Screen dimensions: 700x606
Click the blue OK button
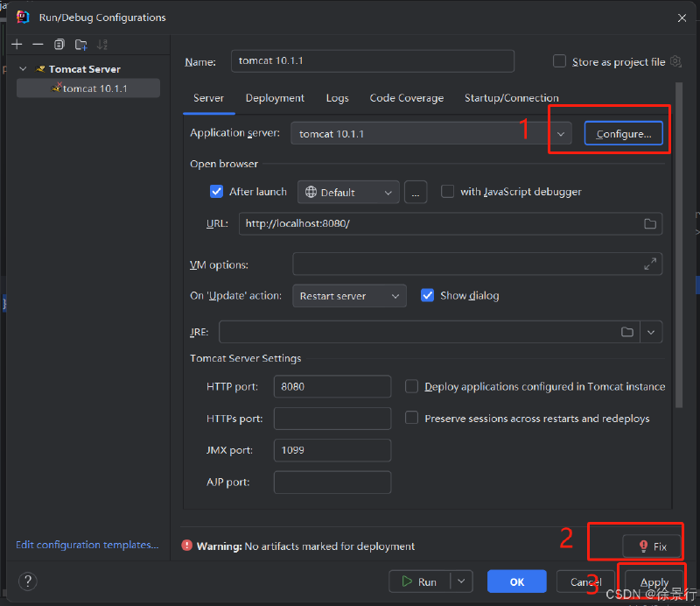[x=517, y=581]
